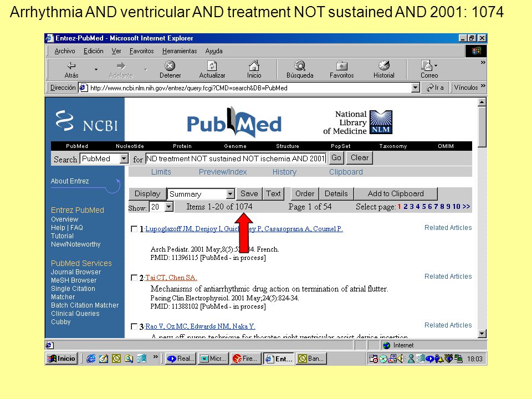Open the Favoritos toolbar button

[342, 70]
